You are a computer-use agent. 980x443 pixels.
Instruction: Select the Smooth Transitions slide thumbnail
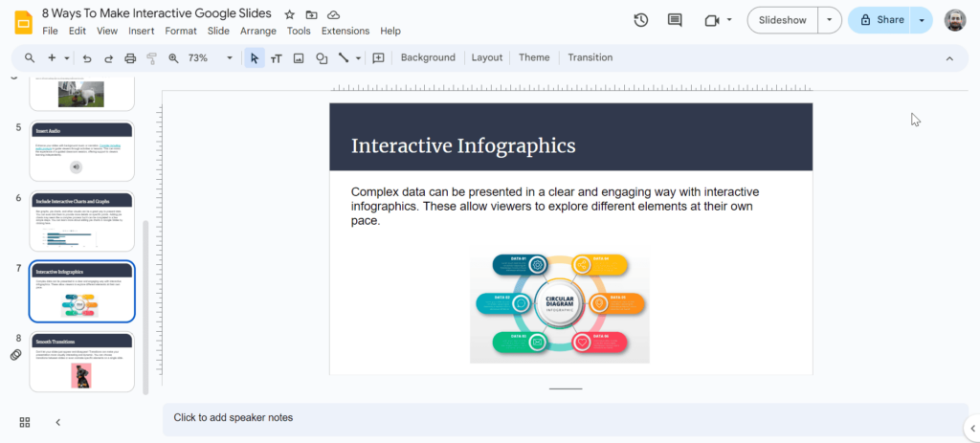pos(81,362)
